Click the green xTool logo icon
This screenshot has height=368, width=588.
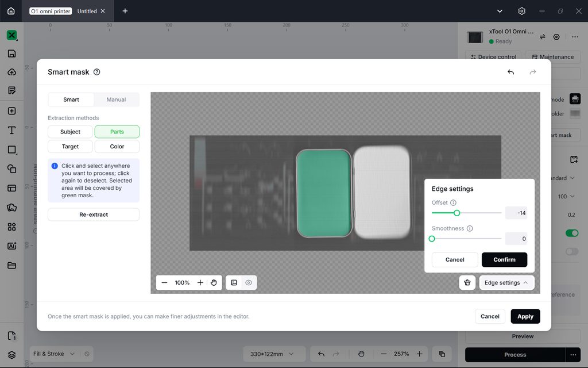pyautogui.click(x=11, y=35)
